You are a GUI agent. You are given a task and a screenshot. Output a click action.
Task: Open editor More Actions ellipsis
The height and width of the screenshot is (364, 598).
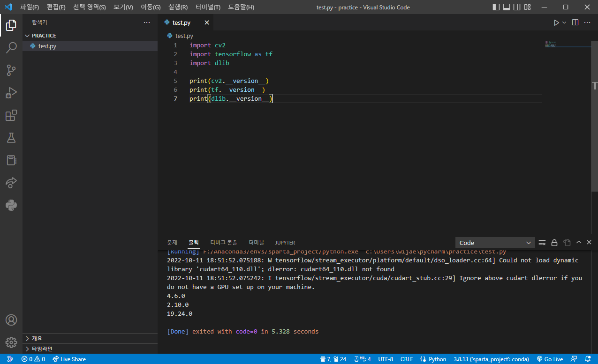[x=588, y=22]
